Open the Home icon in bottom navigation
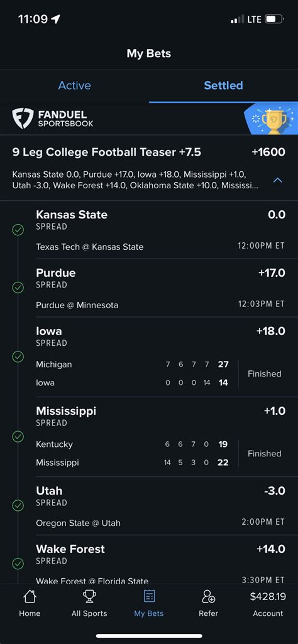Viewport: 298px width, 644px height. coord(30,596)
